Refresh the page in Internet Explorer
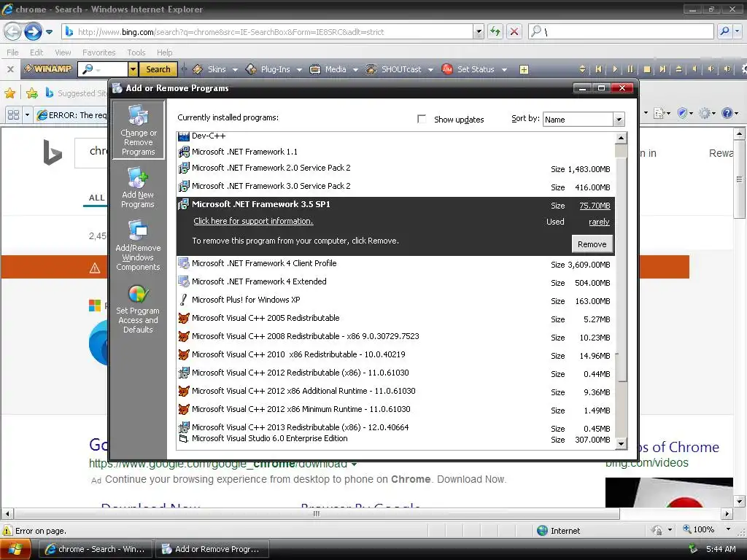 click(495, 32)
